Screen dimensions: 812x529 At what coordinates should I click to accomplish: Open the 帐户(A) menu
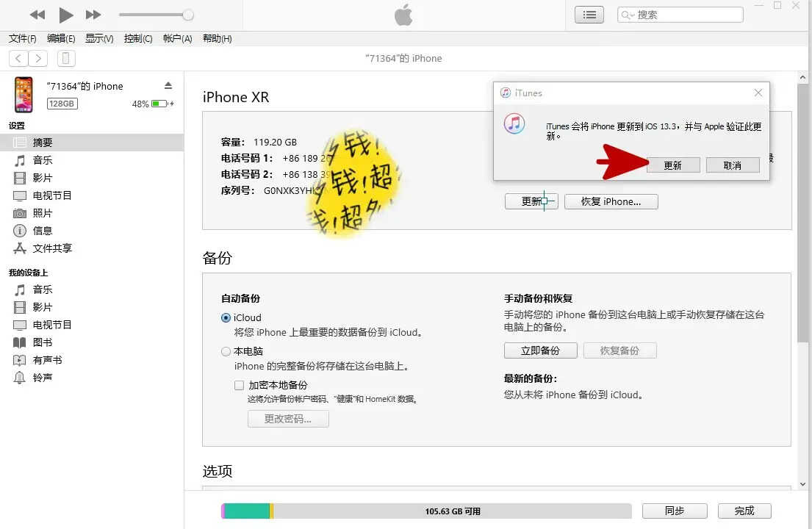[x=178, y=38]
